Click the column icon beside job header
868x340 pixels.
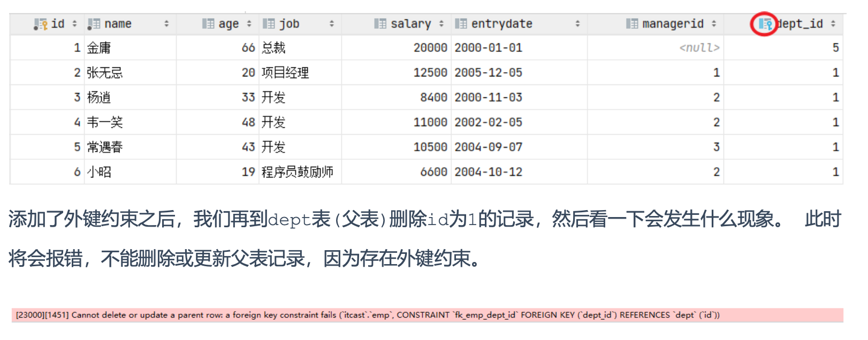click(x=269, y=24)
